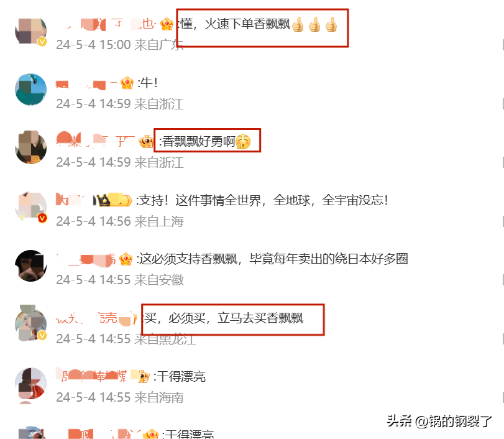Click crown icon before 这必须支持香飘飘 comment
The width and height of the screenshot is (504, 439).
[126, 259]
